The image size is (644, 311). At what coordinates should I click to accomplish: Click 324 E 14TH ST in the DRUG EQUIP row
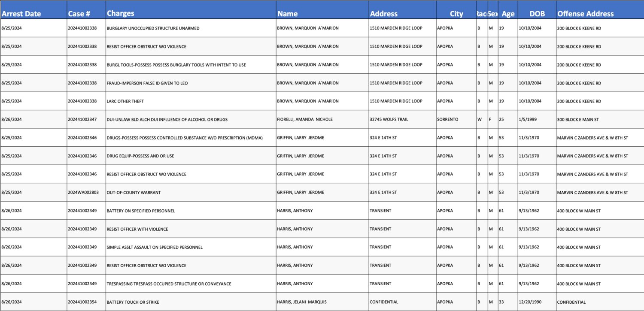point(402,156)
